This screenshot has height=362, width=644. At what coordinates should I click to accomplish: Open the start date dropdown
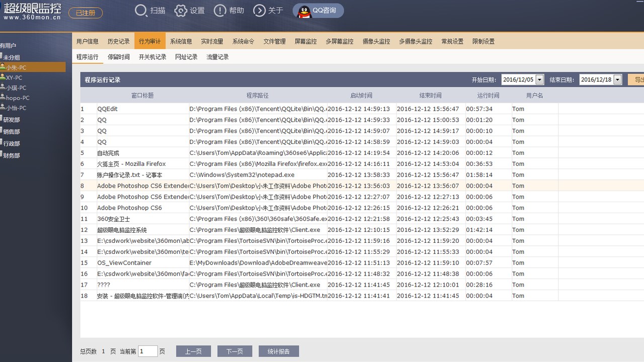coord(539,79)
